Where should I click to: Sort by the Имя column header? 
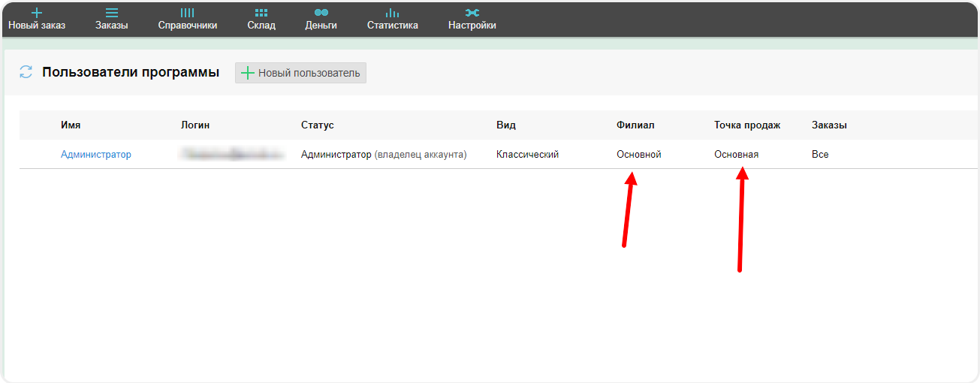[x=71, y=125]
